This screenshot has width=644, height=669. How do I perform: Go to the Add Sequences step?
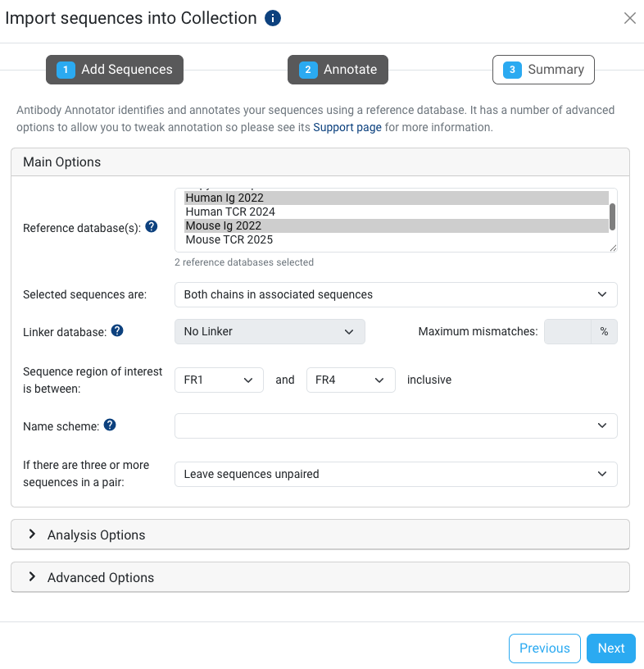(115, 70)
